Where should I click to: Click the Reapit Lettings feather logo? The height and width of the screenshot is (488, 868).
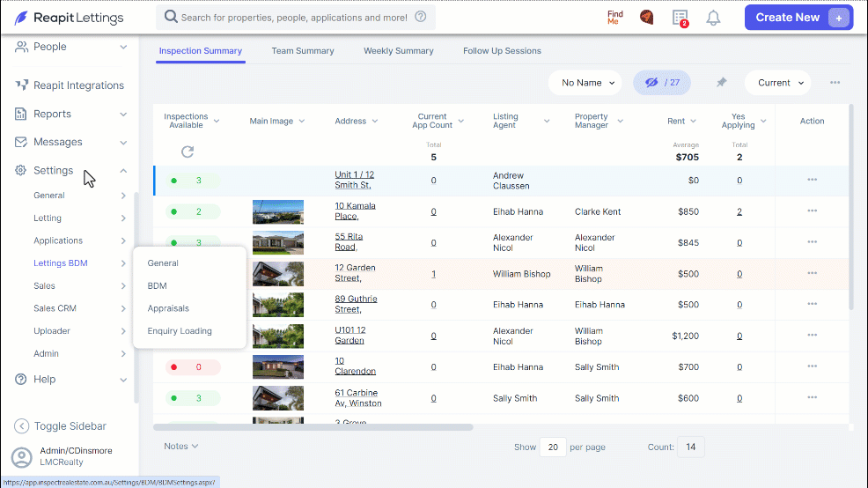pos(21,18)
